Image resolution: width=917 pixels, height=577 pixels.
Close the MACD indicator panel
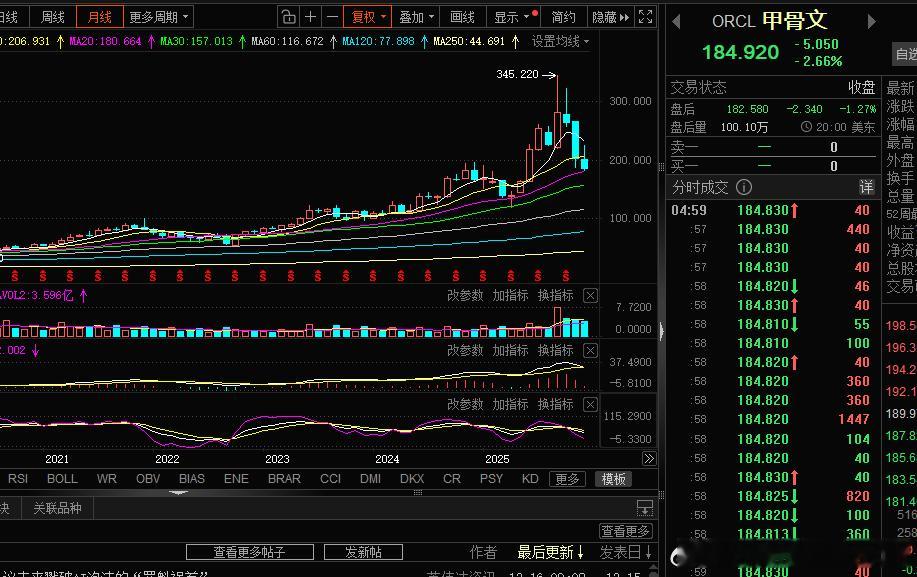click(590, 350)
